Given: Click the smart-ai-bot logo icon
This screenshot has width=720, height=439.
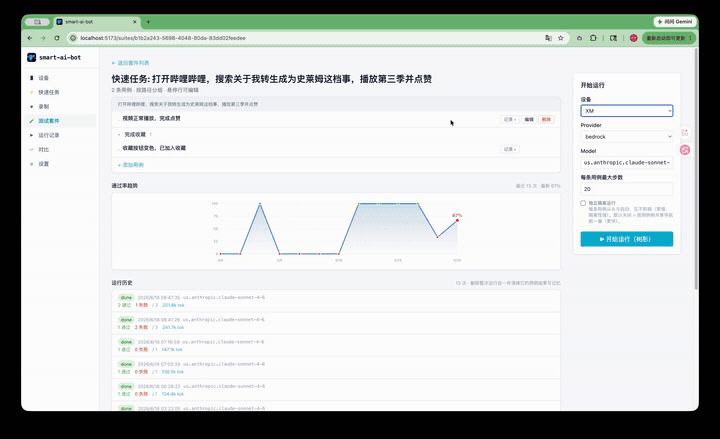Looking at the screenshot, I should pos(31,57).
